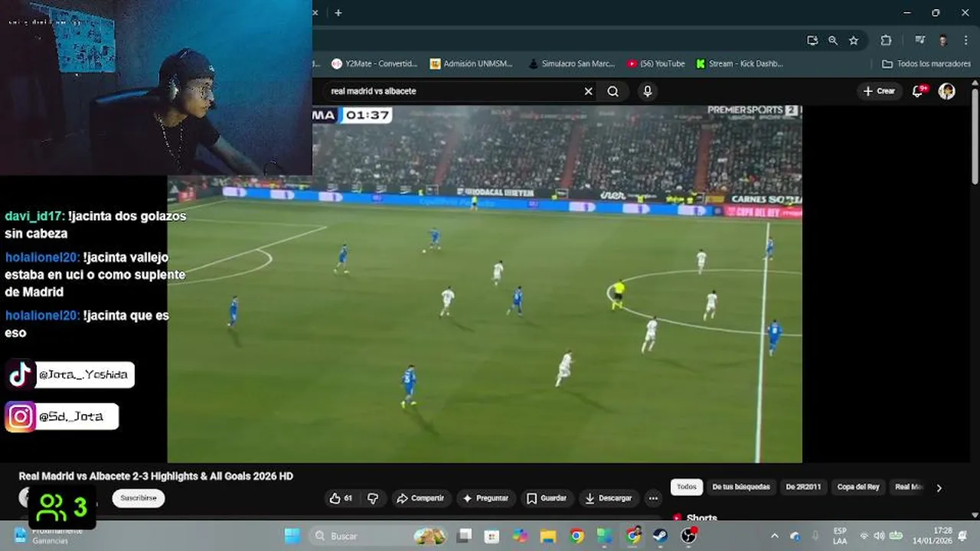
Task: Click the Compartir share button
Action: click(x=420, y=498)
